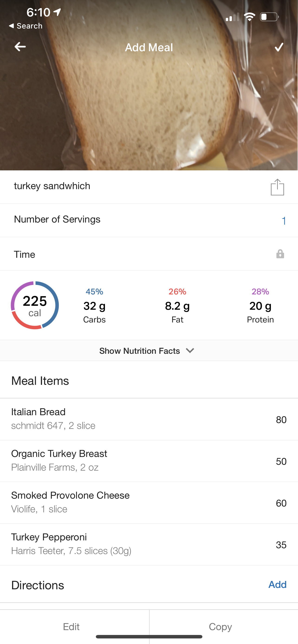This screenshot has height=644, width=298.
Task: Change the Number of Servings value
Action: (x=283, y=220)
